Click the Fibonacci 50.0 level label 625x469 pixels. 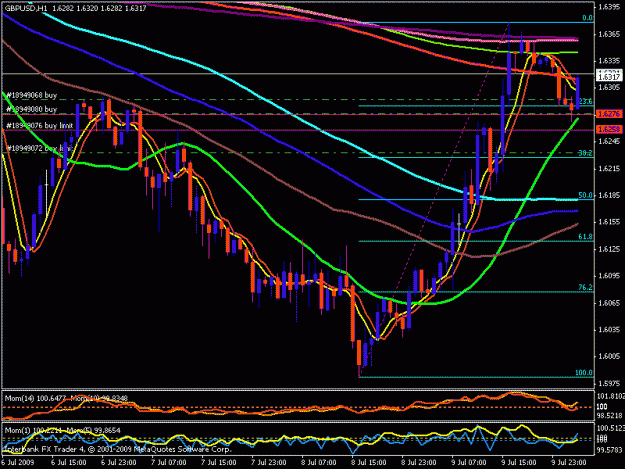coord(586,195)
